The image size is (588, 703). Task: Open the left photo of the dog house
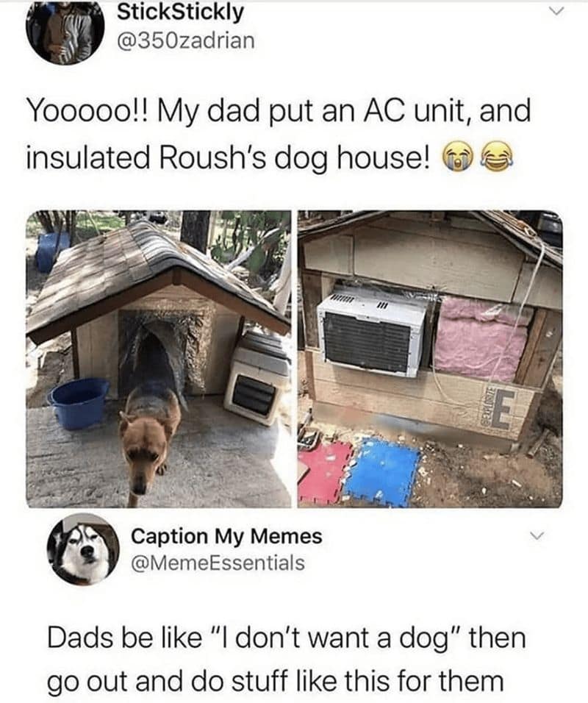159,359
